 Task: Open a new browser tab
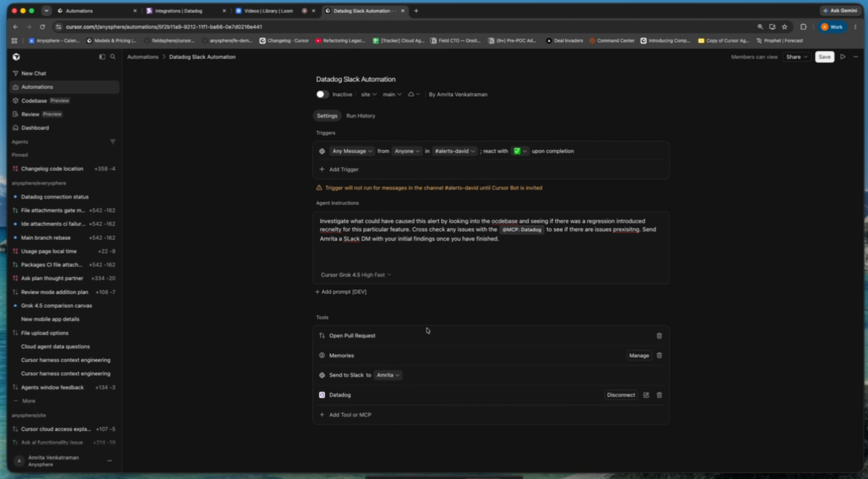point(416,11)
